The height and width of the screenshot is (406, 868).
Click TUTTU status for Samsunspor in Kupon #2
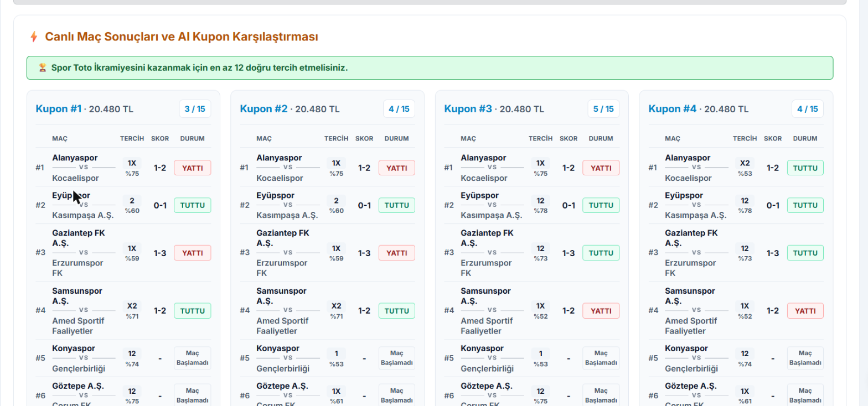click(397, 311)
